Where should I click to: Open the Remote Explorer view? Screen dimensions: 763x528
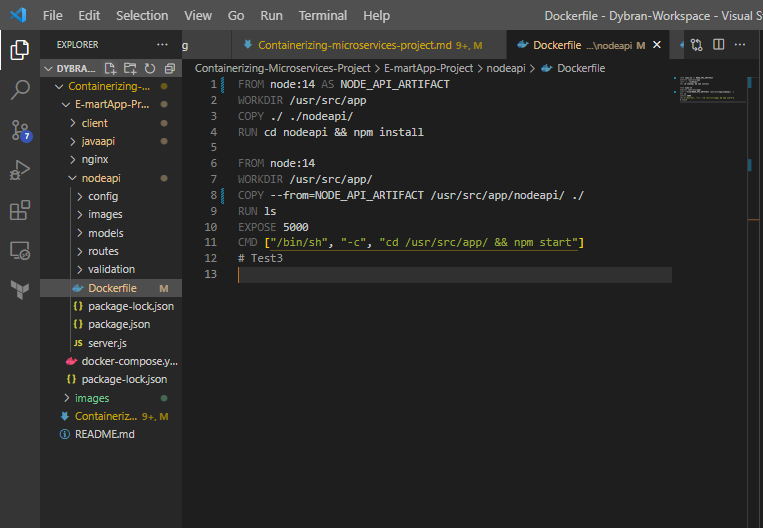(x=19, y=251)
